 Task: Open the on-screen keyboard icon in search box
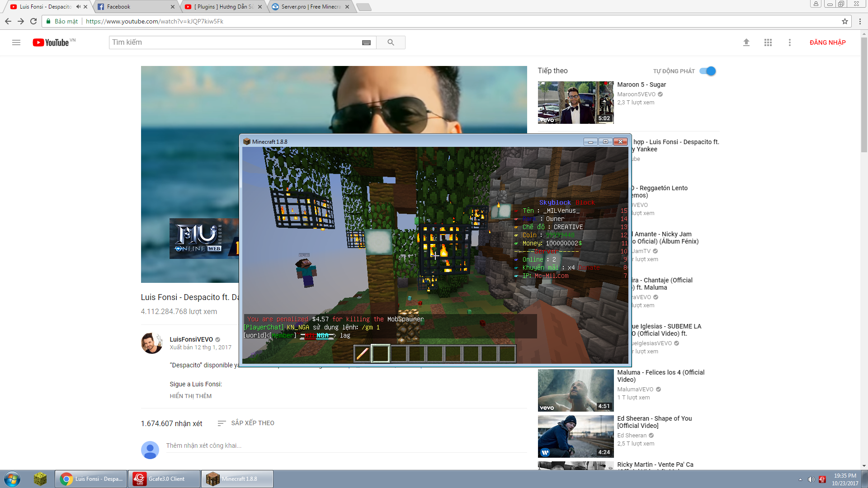click(366, 42)
